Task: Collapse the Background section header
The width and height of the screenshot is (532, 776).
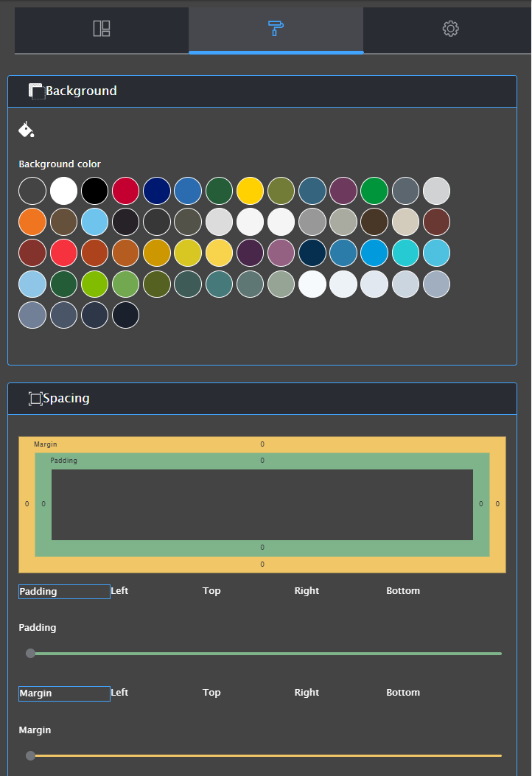Action: click(262, 91)
